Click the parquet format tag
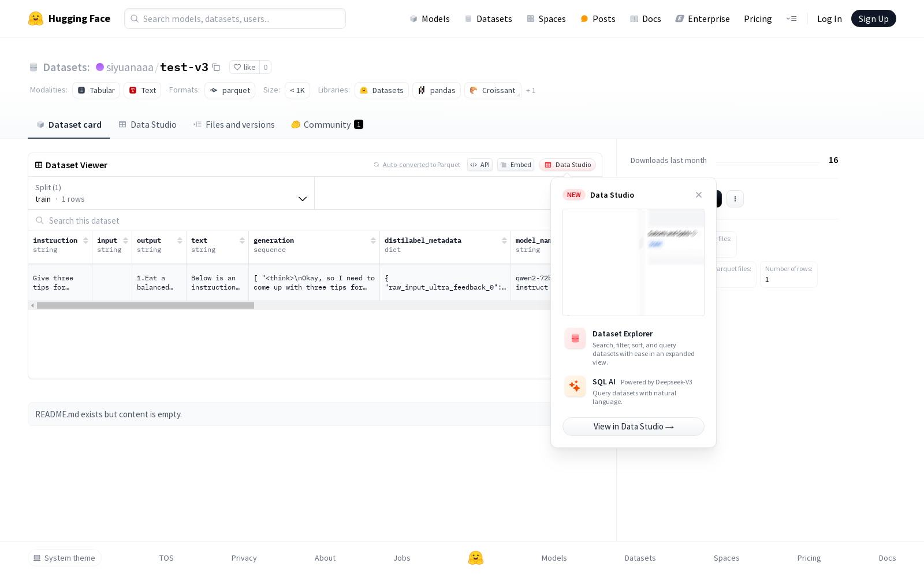 [x=230, y=90]
